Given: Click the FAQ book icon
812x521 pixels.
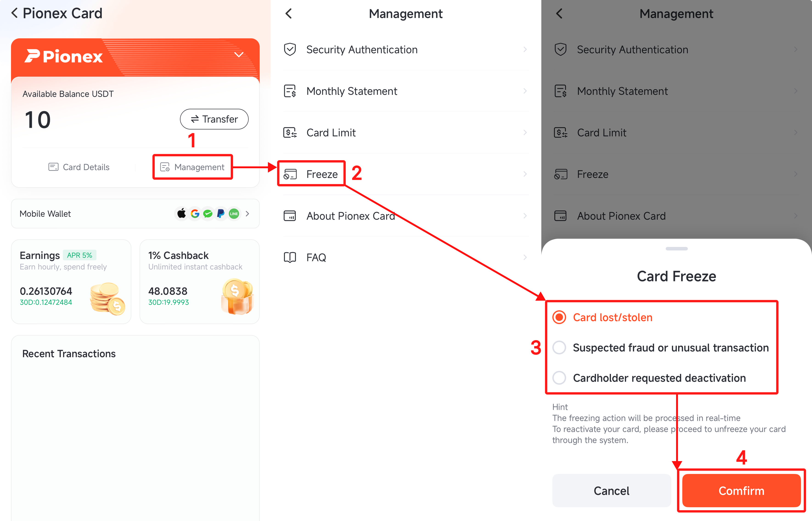Looking at the screenshot, I should [x=290, y=257].
